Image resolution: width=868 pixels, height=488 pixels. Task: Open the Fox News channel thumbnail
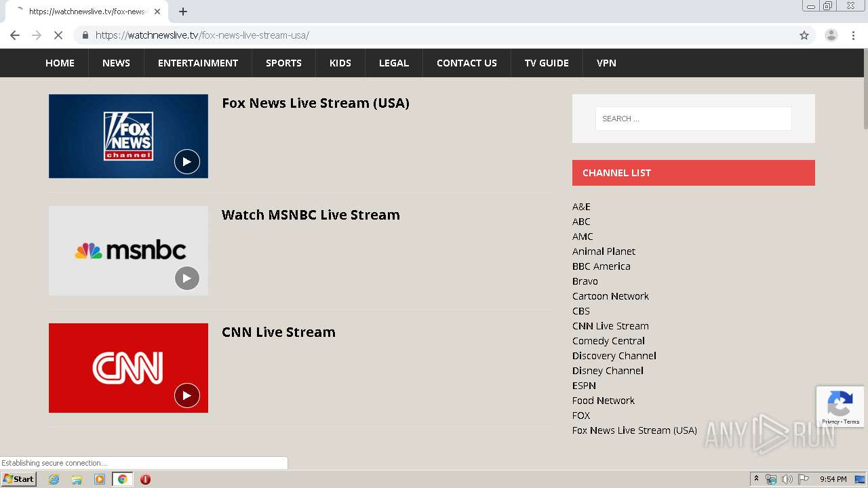128,136
